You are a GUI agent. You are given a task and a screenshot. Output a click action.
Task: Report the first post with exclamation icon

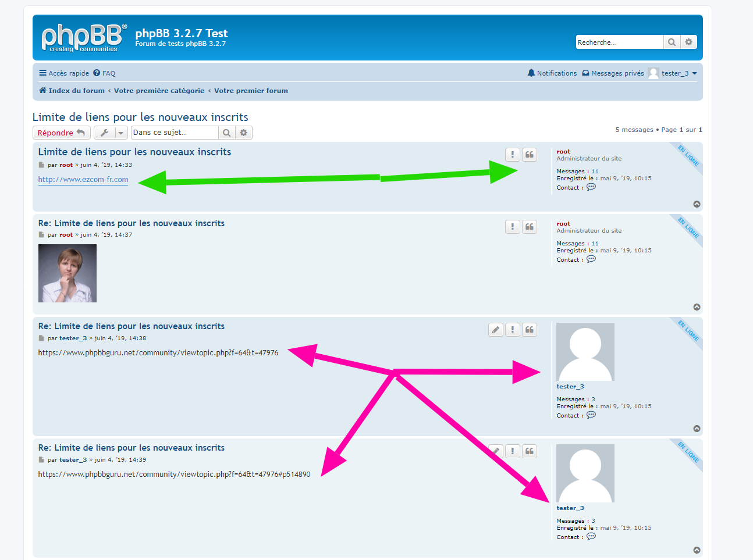point(512,155)
